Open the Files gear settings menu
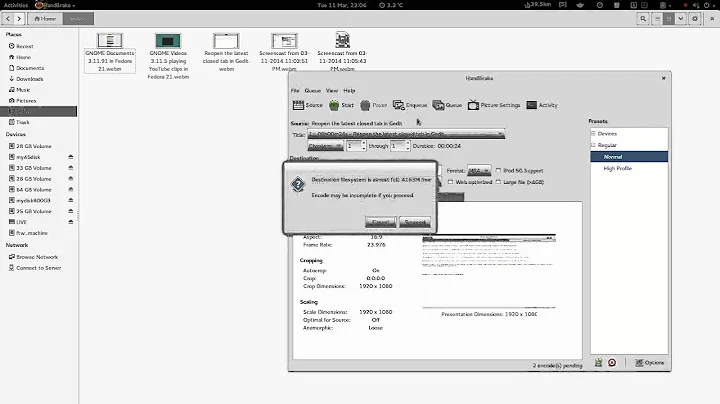Image resolution: width=720 pixels, height=404 pixels. click(x=695, y=19)
